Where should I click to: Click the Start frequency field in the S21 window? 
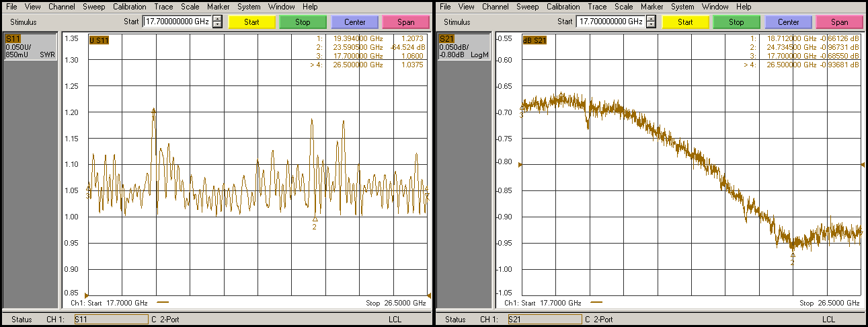coord(611,22)
